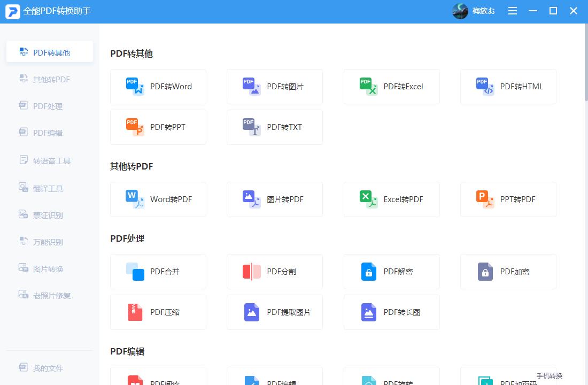This screenshot has height=385, width=588.
Task: Open the 翻译工具 sidebar section
Action: (x=49, y=188)
